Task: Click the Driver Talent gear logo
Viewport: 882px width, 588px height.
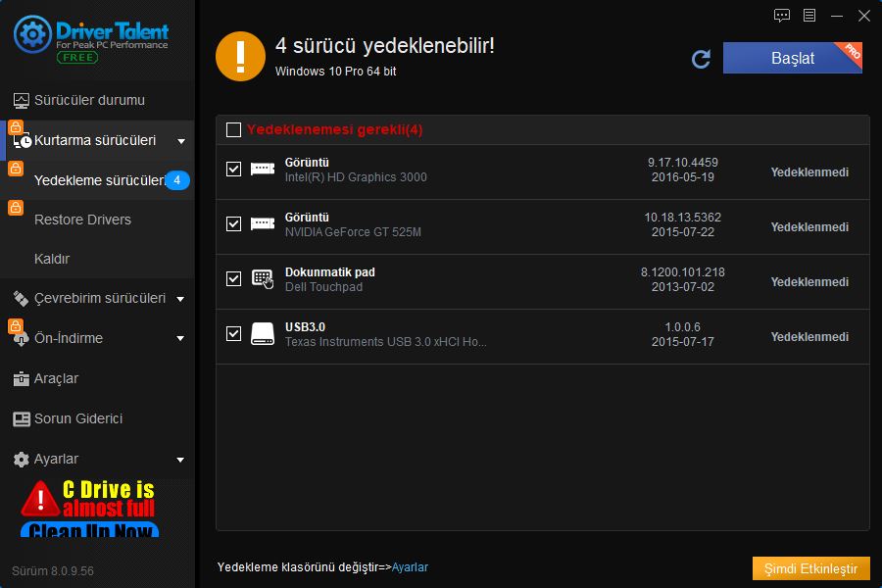Action: tap(32, 34)
